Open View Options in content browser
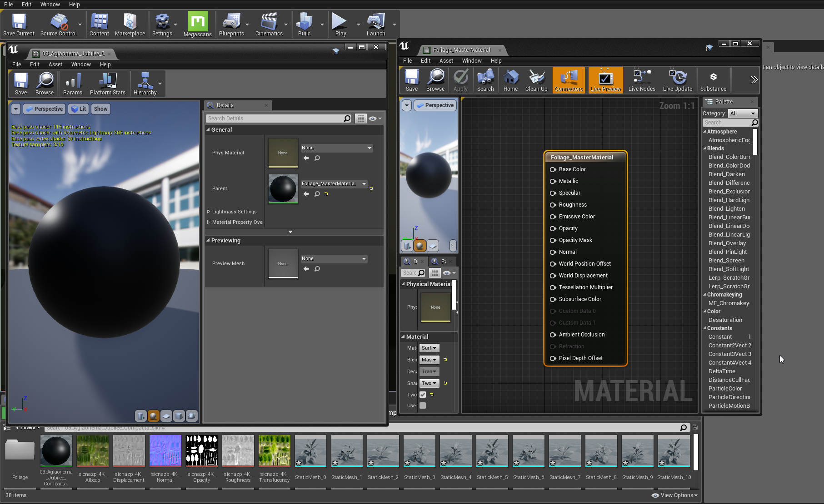This screenshot has width=824, height=504. point(675,495)
